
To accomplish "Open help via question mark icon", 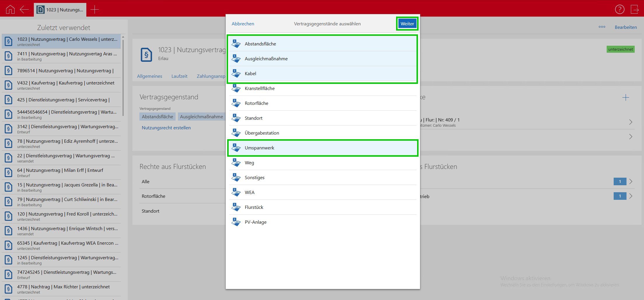I will 619,10.
